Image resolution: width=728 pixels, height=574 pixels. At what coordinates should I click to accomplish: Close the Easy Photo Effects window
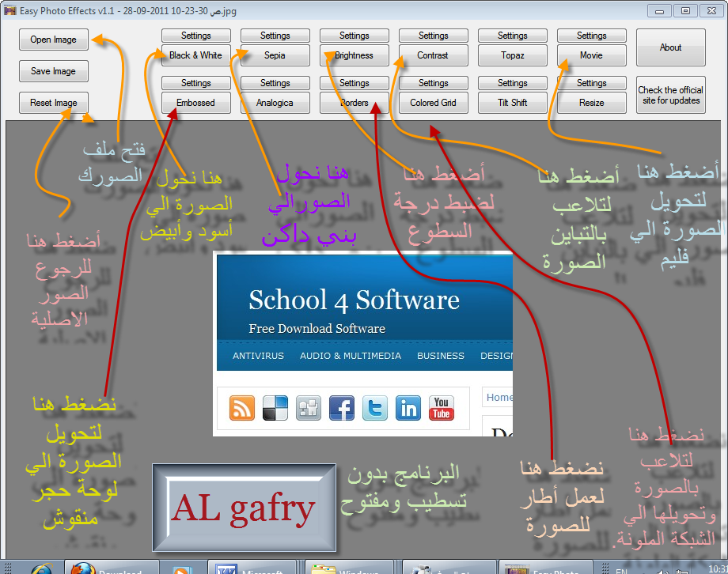pyautogui.click(x=711, y=11)
